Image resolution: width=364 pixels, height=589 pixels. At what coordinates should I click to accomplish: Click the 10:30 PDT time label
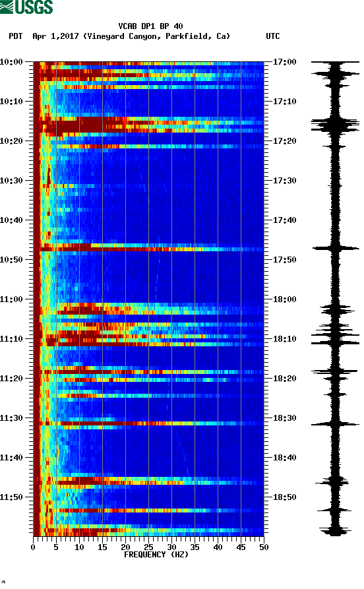11,180
